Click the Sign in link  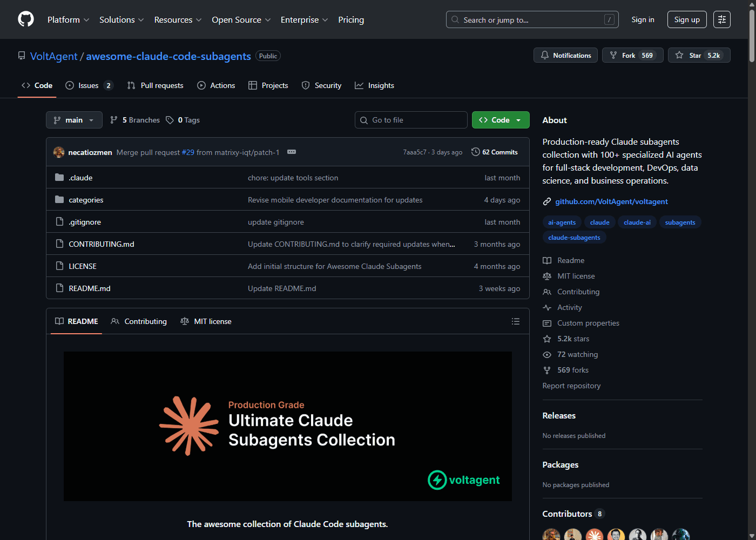coord(643,19)
